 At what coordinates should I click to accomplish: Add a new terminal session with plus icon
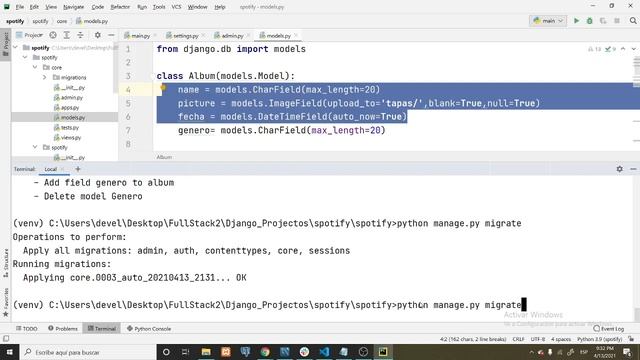tap(78, 169)
